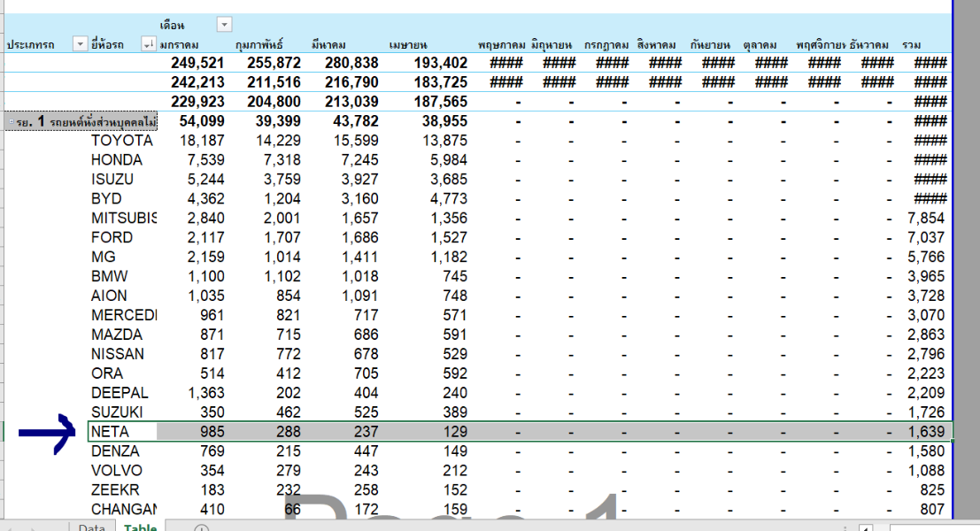Select the ISUZU brand cell
This screenshot has width=980, height=531.
112,180
